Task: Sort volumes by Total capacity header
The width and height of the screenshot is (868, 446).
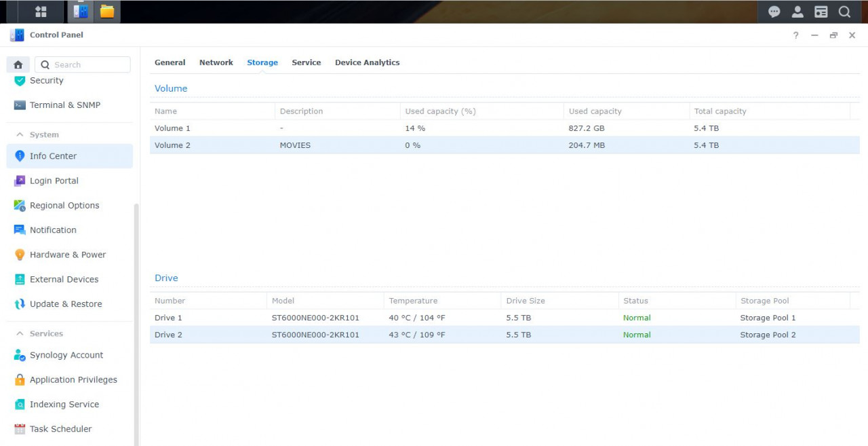Action: (769, 111)
